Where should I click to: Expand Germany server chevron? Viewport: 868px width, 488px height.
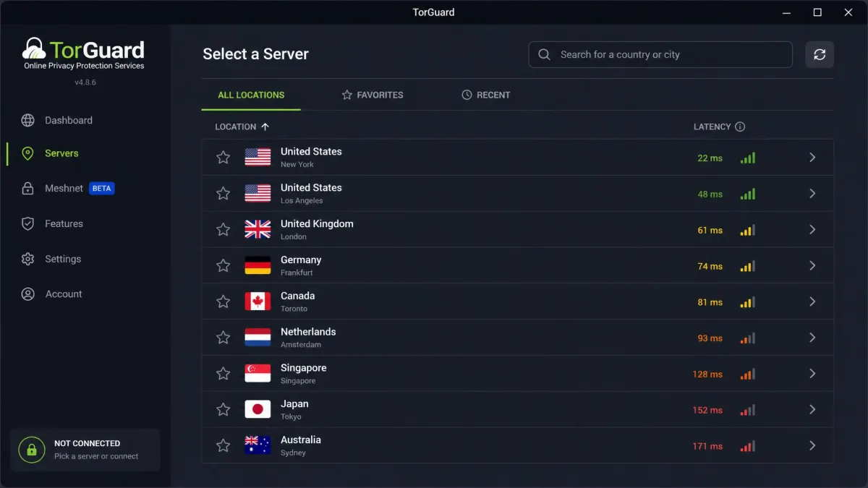coord(812,265)
